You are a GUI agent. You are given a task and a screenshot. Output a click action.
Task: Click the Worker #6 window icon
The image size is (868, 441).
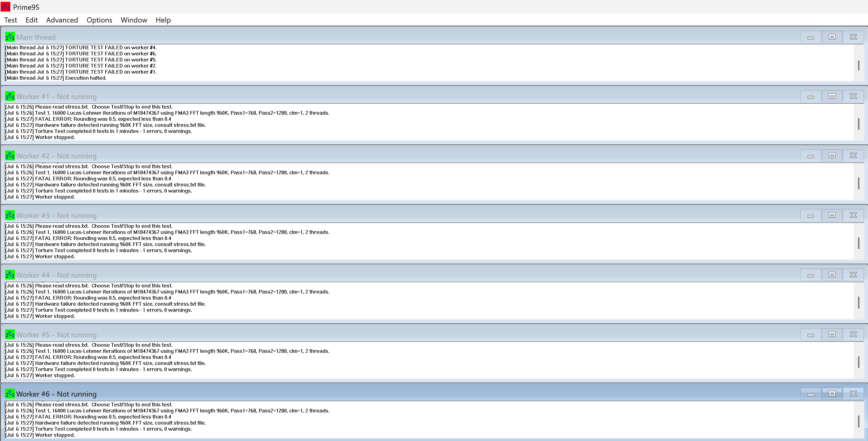pos(10,394)
